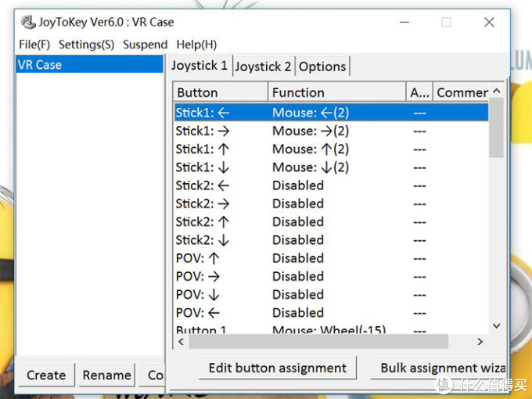The image size is (532, 399).
Task: Select the Stick2: ↑ row
Action: (331, 222)
